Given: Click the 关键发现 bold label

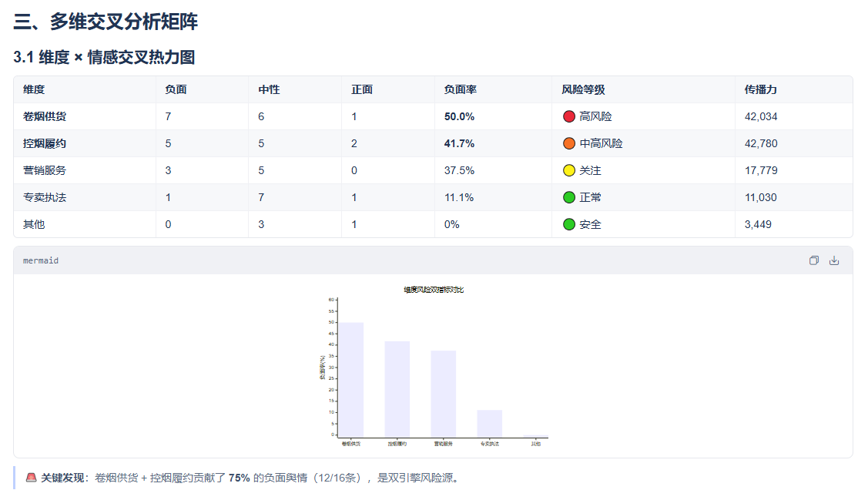Looking at the screenshot, I should tap(62, 478).
